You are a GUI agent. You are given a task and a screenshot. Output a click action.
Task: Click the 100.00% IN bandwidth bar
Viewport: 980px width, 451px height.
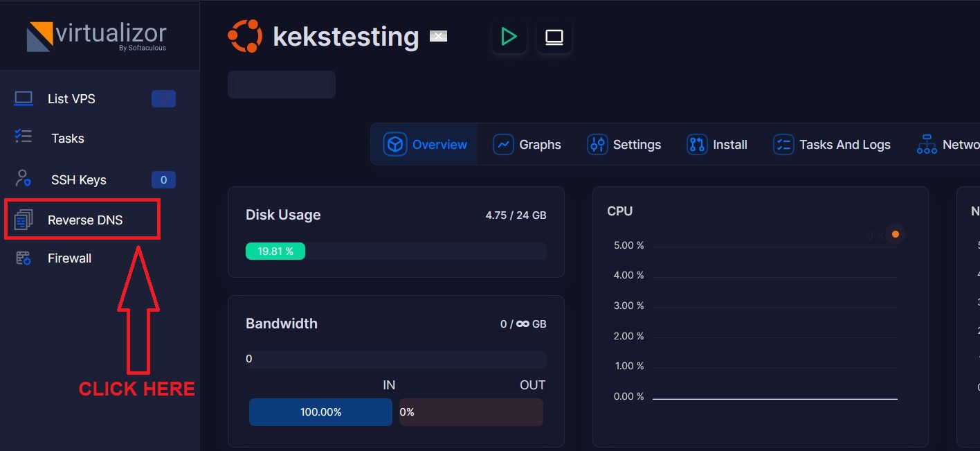pyautogui.click(x=320, y=412)
